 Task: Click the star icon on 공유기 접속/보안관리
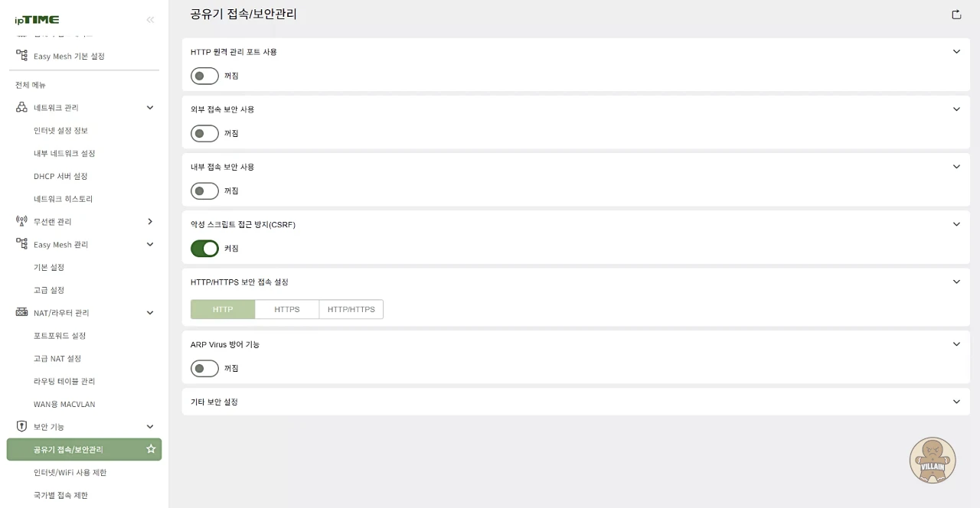click(x=151, y=449)
